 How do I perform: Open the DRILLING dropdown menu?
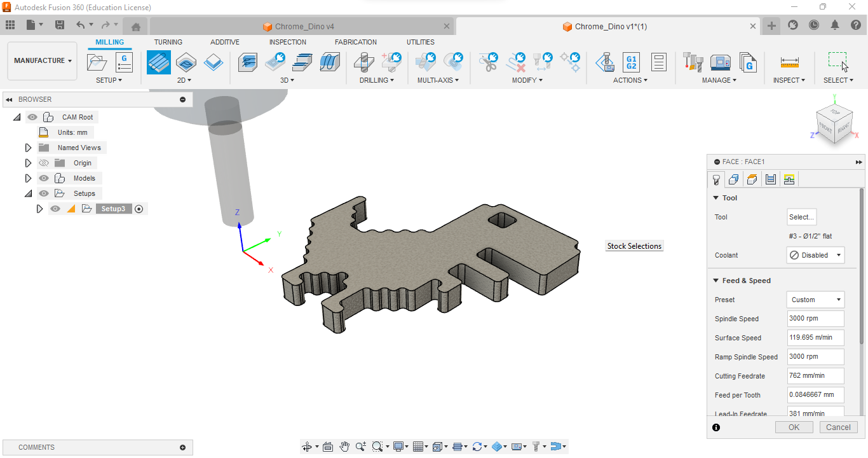(x=376, y=80)
